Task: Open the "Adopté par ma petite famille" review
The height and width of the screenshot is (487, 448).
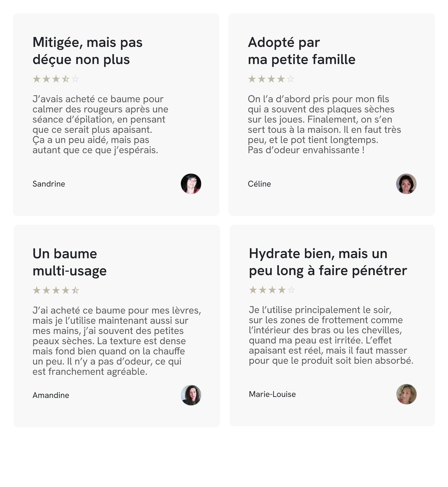Action: (x=301, y=51)
